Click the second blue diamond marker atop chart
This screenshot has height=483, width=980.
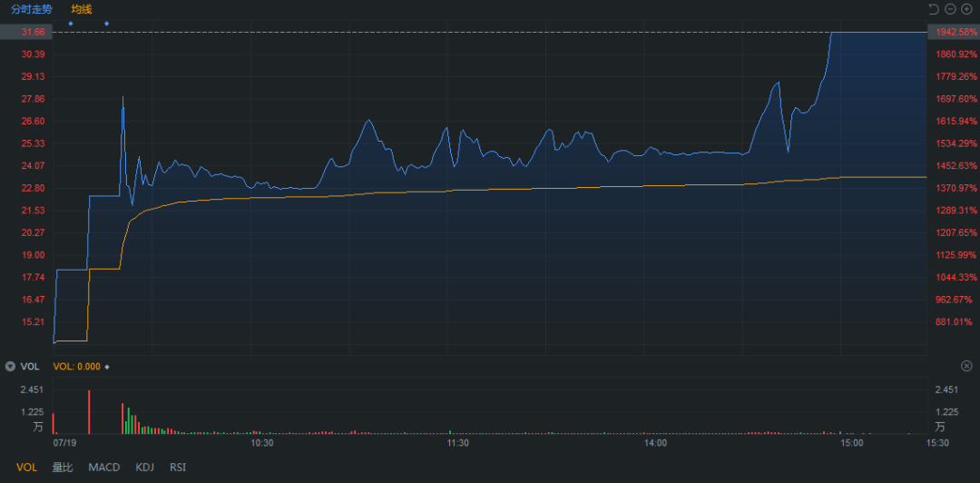click(106, 24)
